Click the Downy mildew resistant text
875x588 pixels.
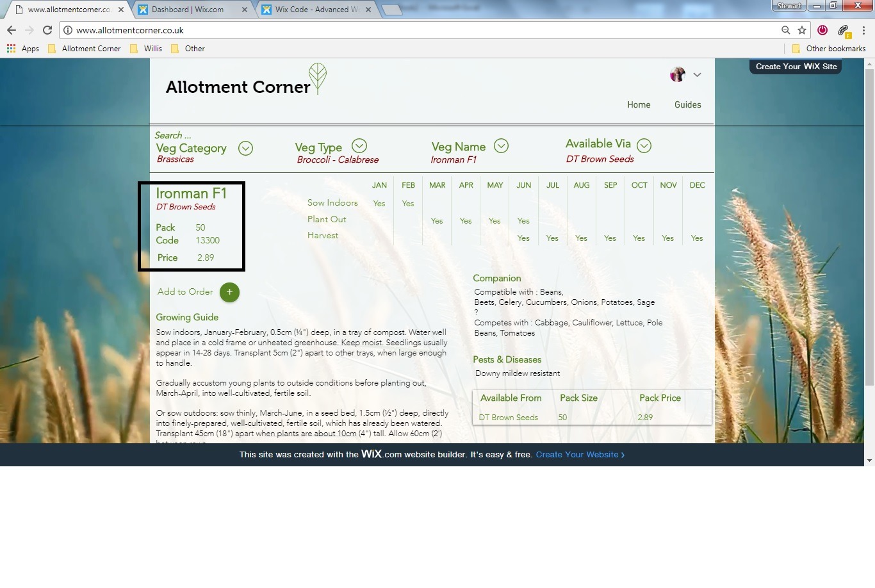coord(518,373)
